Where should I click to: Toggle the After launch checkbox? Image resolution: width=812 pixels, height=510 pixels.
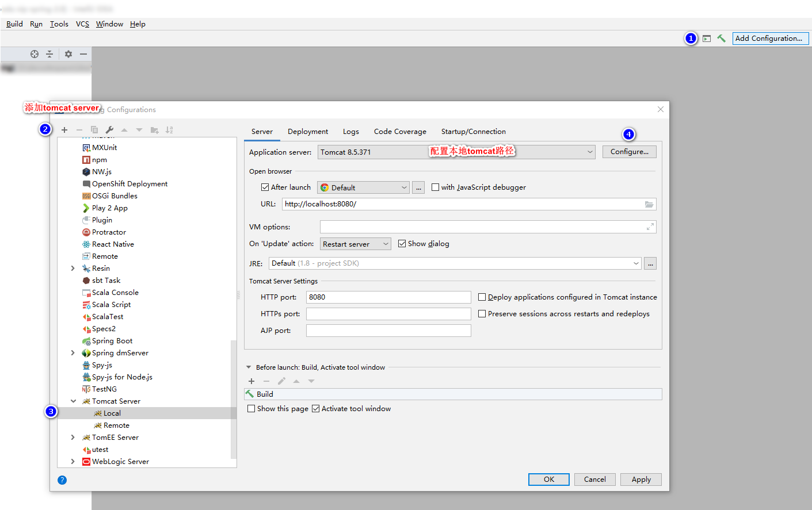coord(265,187)
